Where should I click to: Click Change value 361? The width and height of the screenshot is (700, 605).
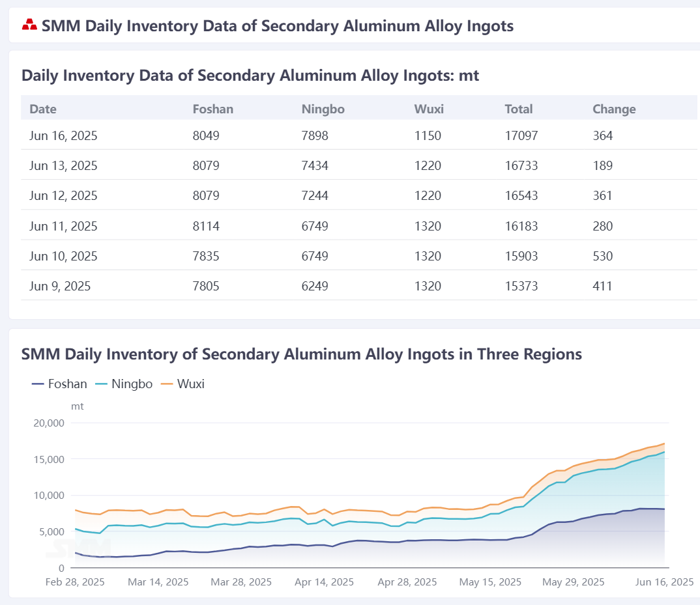click(x=602, y=195)
